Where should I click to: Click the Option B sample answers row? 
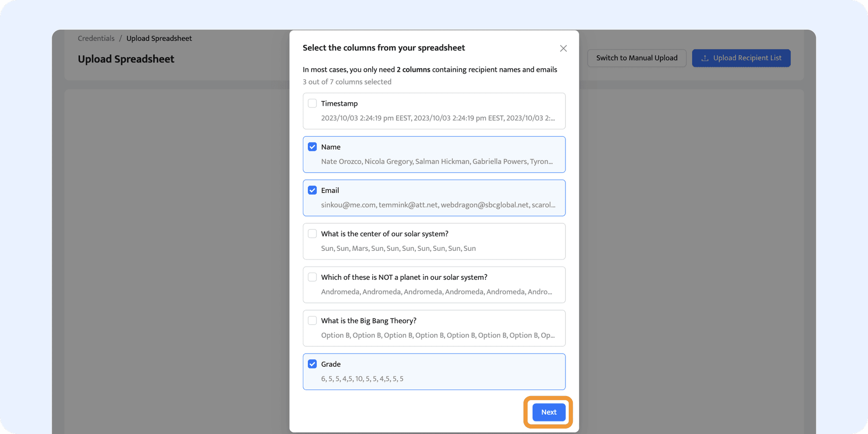pyautogui.click(x=438, y=335)
